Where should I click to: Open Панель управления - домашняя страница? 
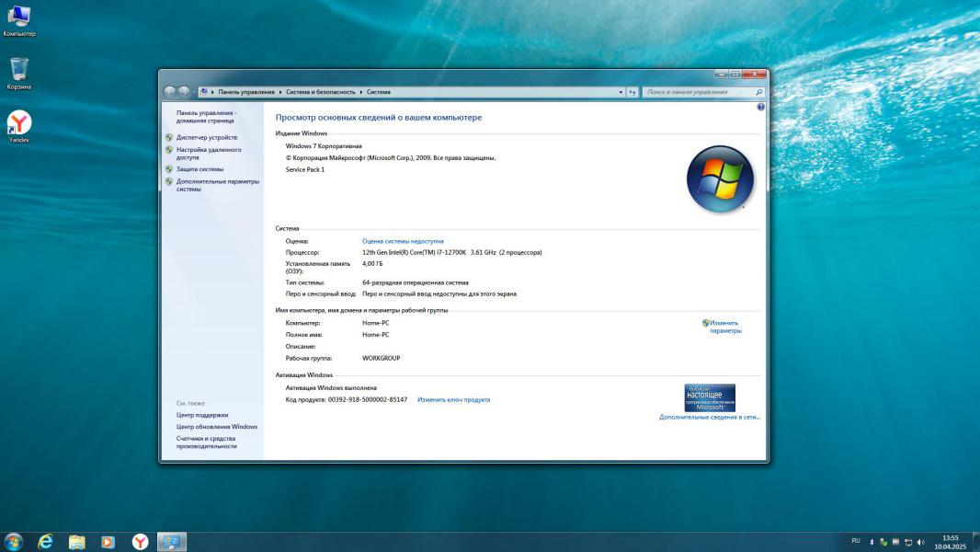206,116
